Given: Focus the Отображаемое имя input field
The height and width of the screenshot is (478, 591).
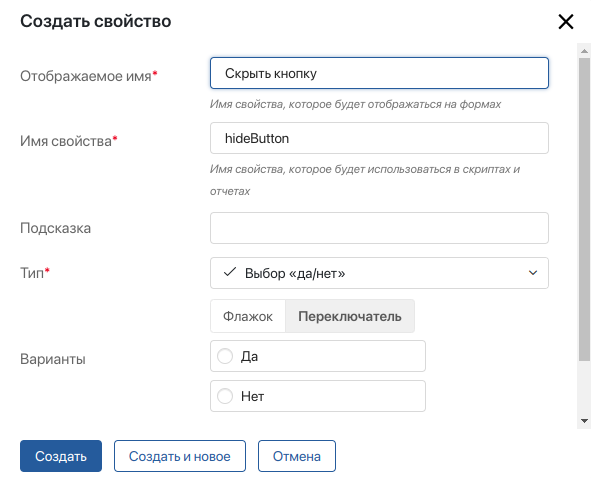Looking at the screenshot, I should coord(379,73).
